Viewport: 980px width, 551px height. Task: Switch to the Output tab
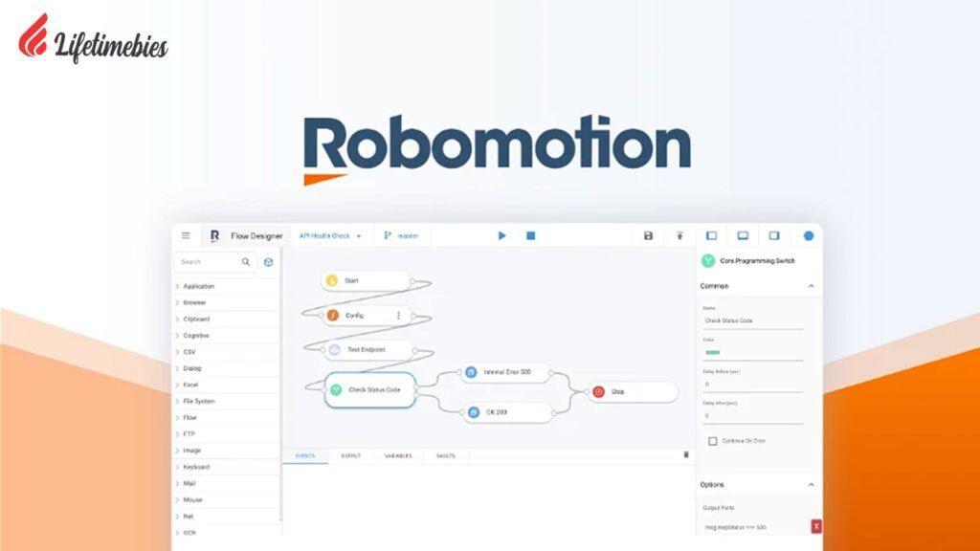350,455
